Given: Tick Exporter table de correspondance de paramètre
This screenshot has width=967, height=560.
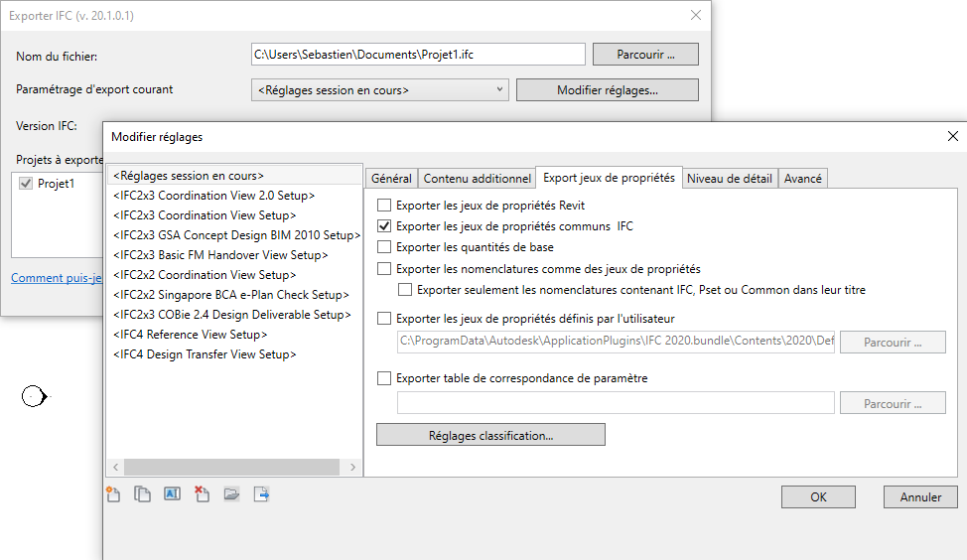Looking at the screenshot, I should pyautogui.click(x=384, y=378).
